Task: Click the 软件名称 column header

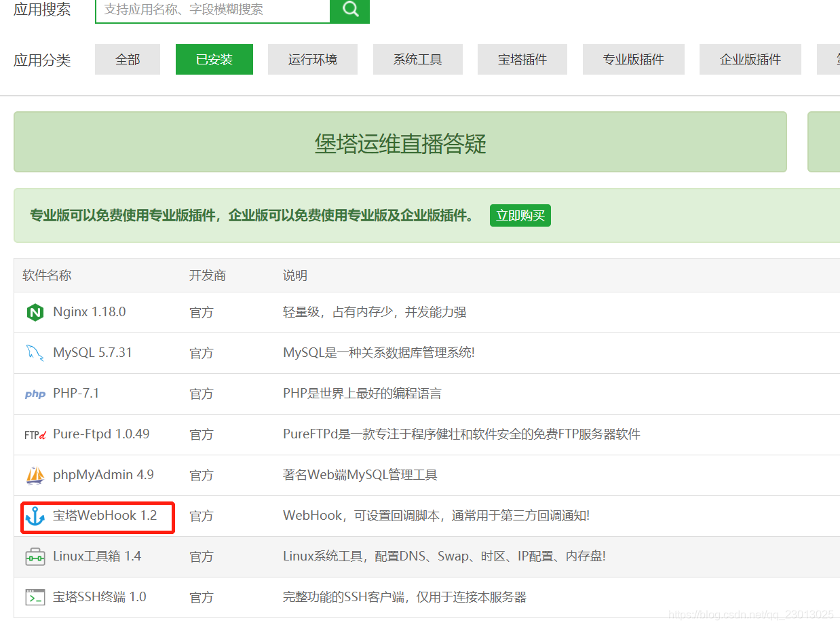Action: click(47, 275)
